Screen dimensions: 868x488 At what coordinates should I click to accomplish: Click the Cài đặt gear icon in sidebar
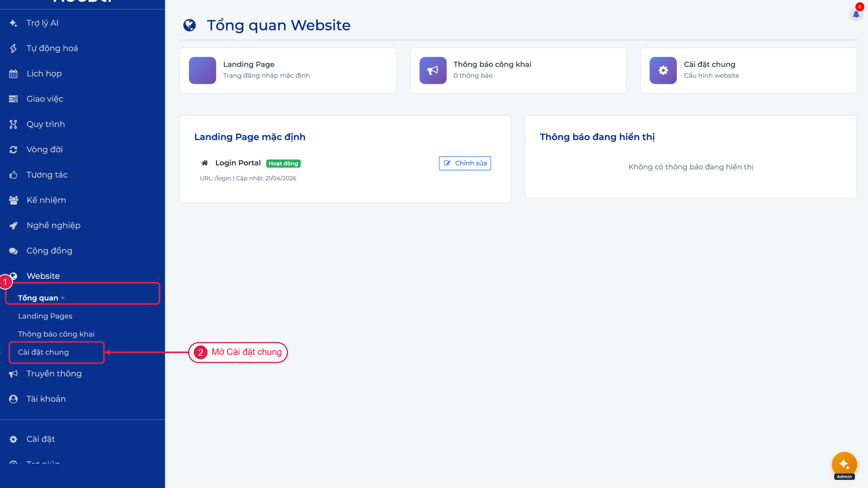pos(14,439)
